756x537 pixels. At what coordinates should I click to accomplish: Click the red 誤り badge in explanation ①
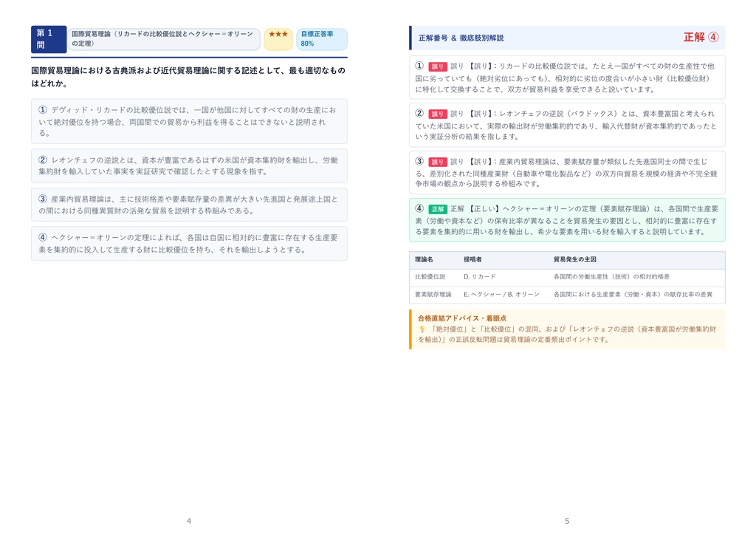click(x=438, y=66)
